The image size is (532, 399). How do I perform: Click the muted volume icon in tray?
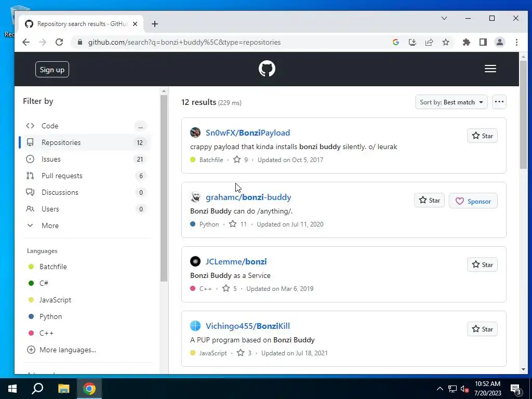(x=464, y=389)
